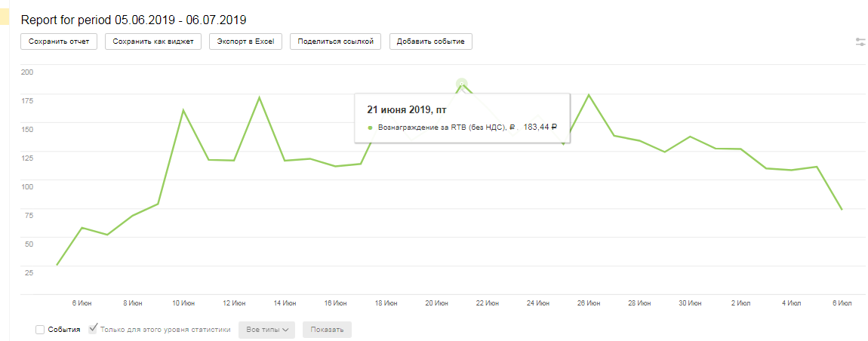Click the final chart point at 6 Июл
The width and height of the screenshot is (868, 341).
842,210
